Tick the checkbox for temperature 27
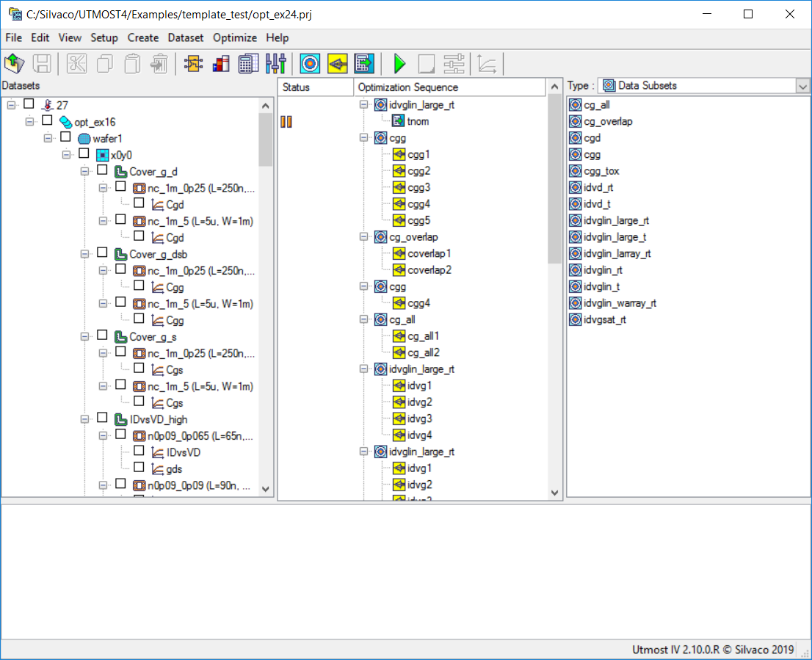This screenshot has width=812, height=660. point(29,104)
